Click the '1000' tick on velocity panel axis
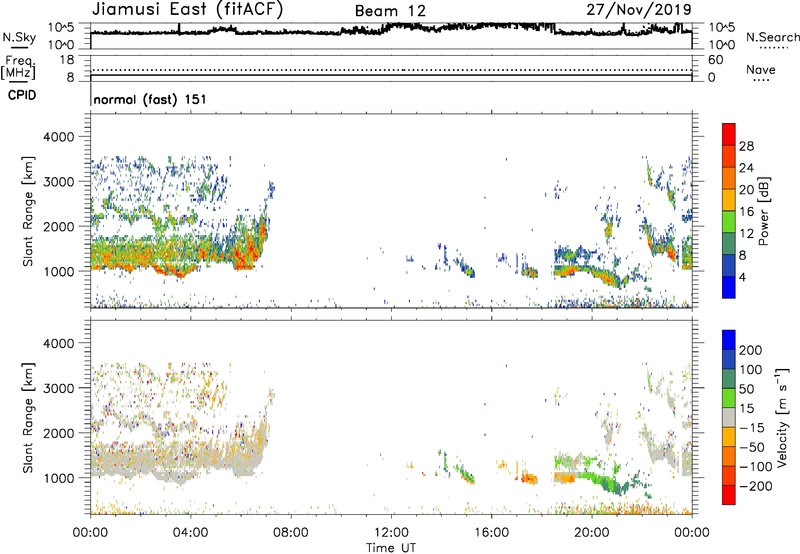This screenshot has width=800, height=554. (58, 478)
